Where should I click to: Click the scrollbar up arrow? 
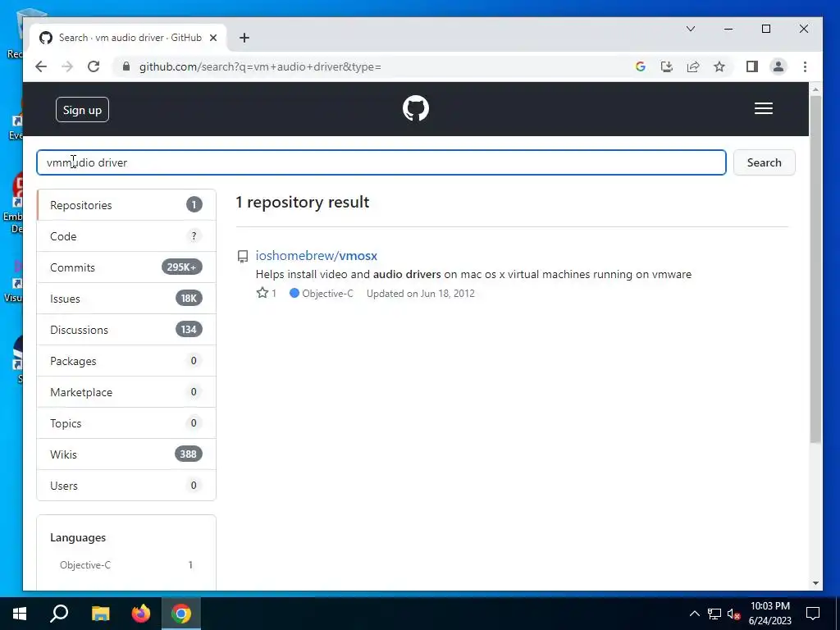point(815,89)
